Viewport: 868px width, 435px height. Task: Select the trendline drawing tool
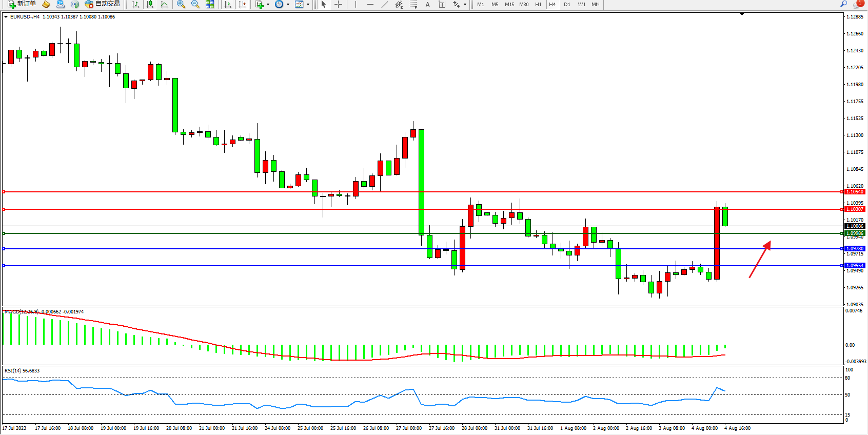[384, 4]
